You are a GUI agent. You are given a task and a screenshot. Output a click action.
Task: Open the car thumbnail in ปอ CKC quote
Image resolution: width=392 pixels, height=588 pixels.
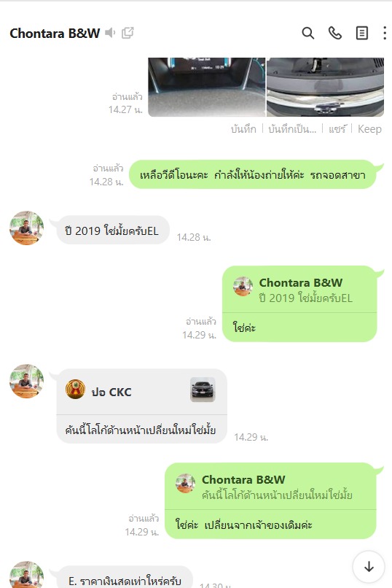(203, 390)
